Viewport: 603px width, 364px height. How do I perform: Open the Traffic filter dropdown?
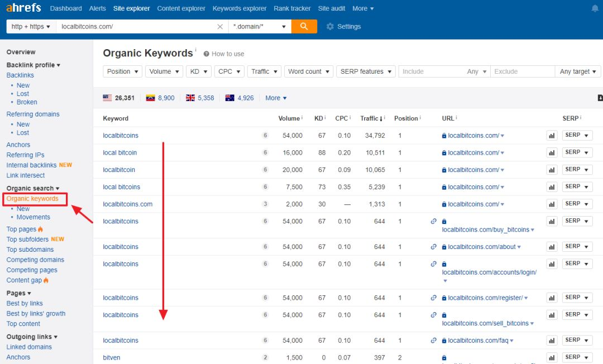pyautogui.click(x=264, y=71)
